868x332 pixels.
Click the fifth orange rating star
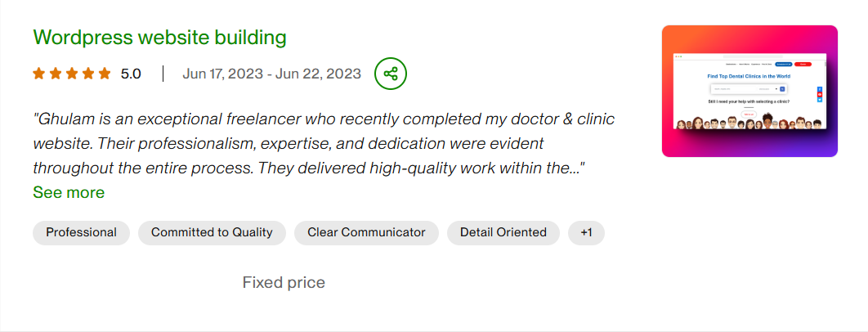[104, 74]
